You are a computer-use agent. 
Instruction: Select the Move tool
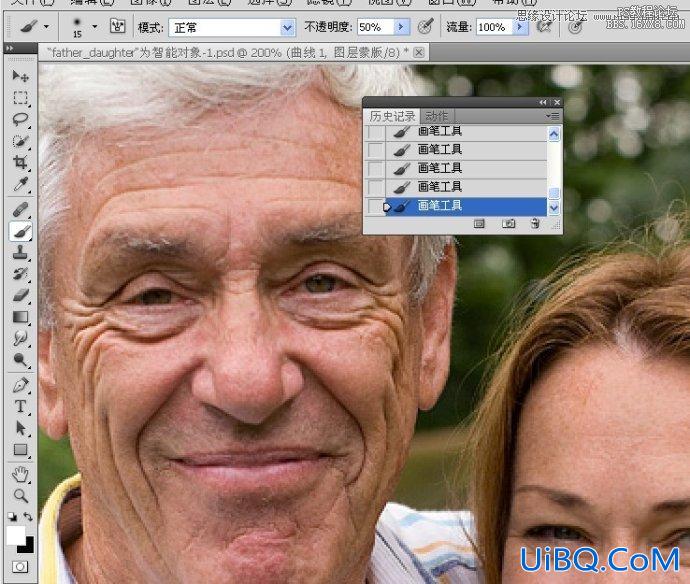tap(20, 76)
